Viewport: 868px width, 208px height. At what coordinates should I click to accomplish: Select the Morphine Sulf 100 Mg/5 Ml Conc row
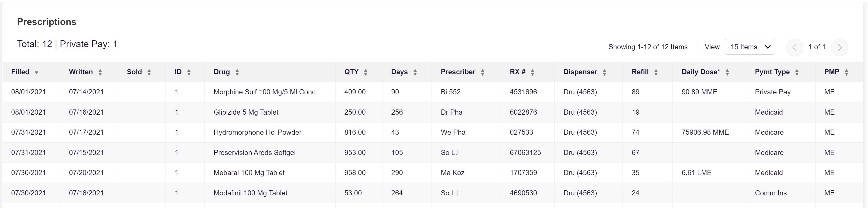point(264,92)
